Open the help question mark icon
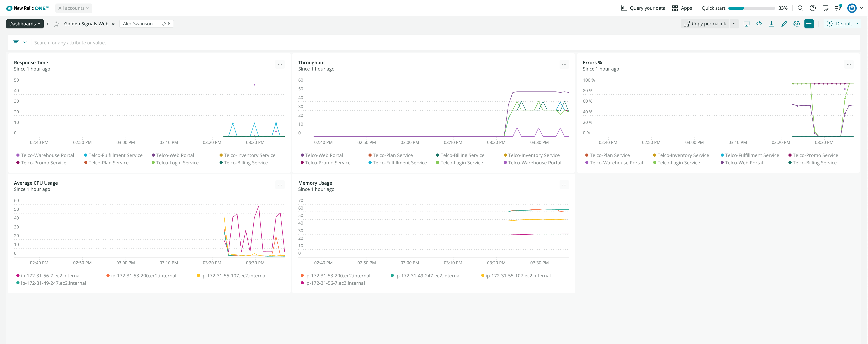Screen dimensions: 868x344 click(813, 8)
